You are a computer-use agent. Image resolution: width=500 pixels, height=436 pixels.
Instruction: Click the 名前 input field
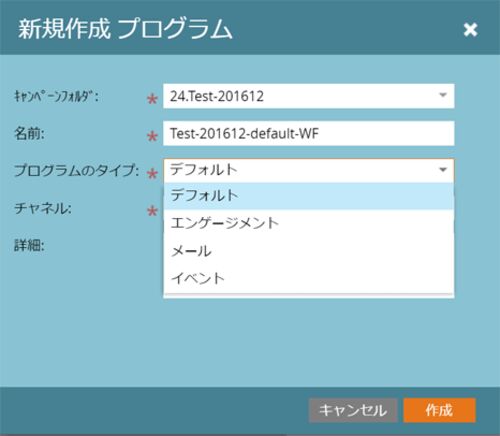[x=309, y=133]
